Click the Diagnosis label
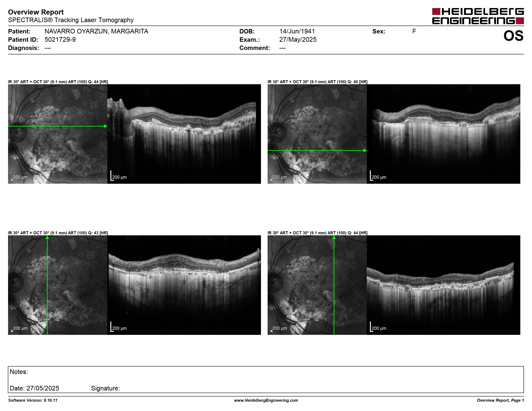 pyautogui.click(x=23, y=48)
